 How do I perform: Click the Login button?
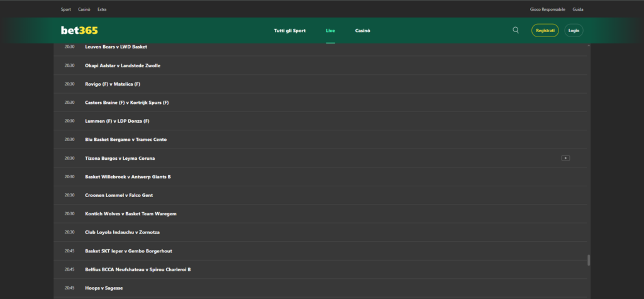point(574,30)
